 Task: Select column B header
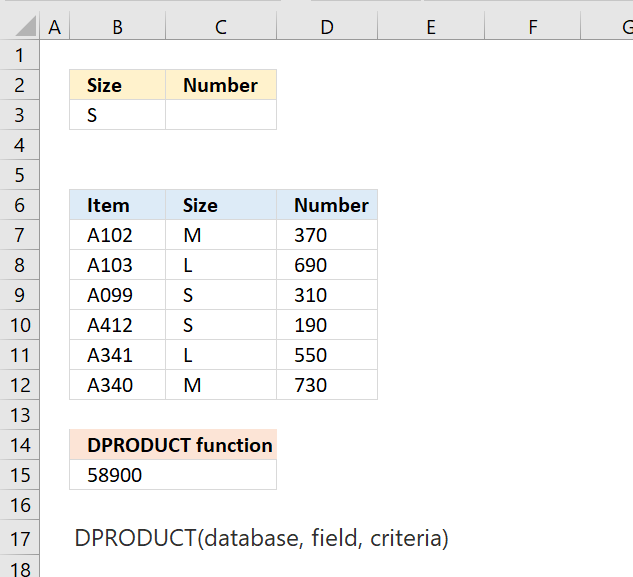coord(117,27)
